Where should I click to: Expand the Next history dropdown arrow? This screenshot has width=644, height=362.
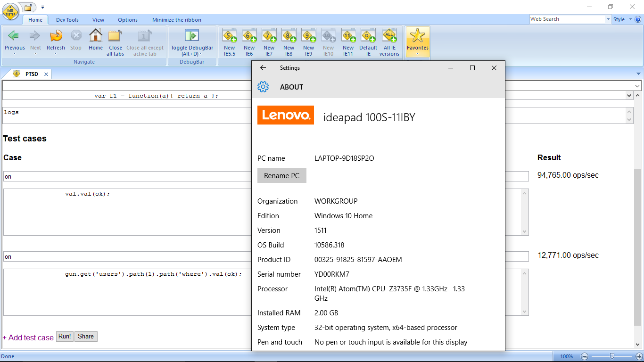[35, 54]
